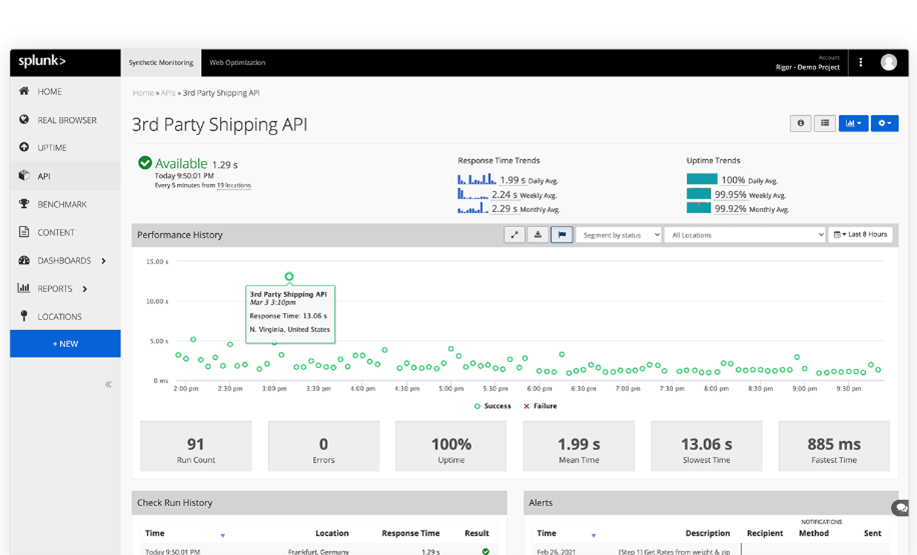The height and width of the screenshot is (555, 917).
Task: Open the 19 locations link
Action: [234, 186]
